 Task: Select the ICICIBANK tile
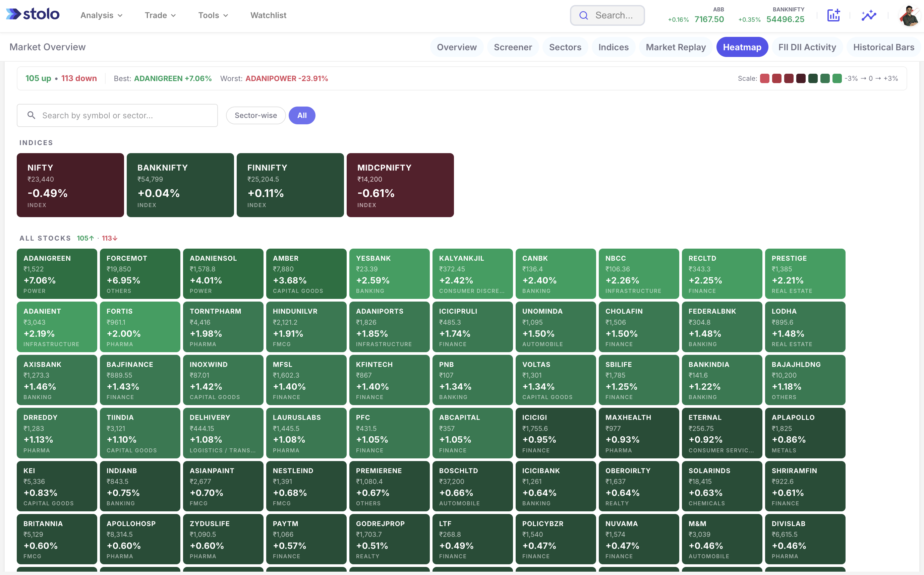click(556, 486)
